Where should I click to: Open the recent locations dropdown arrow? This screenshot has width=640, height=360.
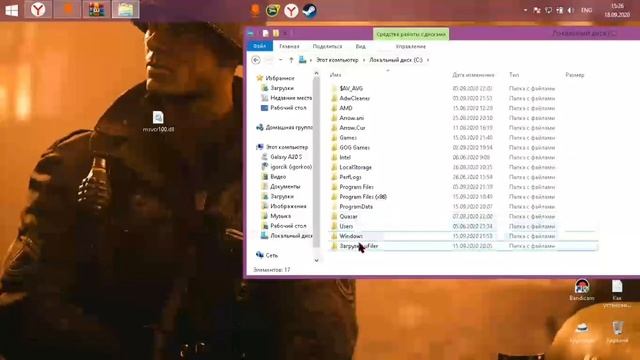pos(280,60)
